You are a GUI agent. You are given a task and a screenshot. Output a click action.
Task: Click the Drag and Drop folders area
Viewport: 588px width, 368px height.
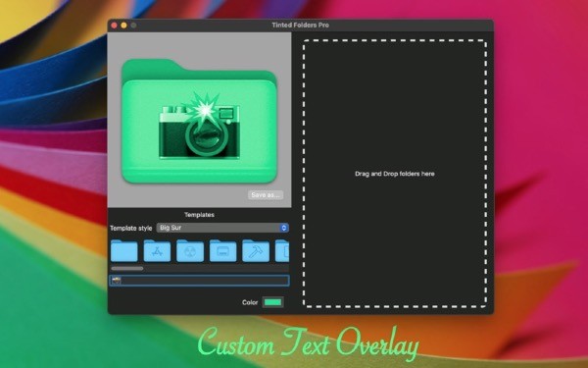coord(395,174)
